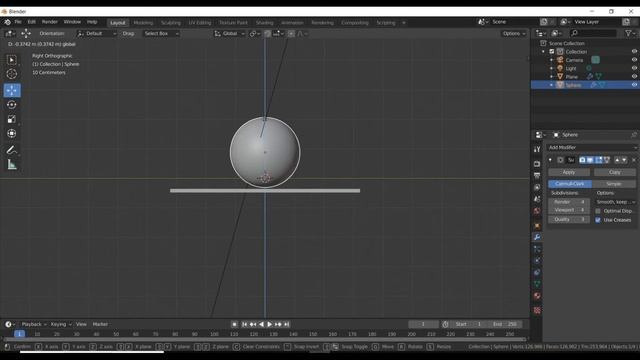Hide the Plane using its eye icon
This screenshot has width=640, height=360.
click(x=634, y=76)
